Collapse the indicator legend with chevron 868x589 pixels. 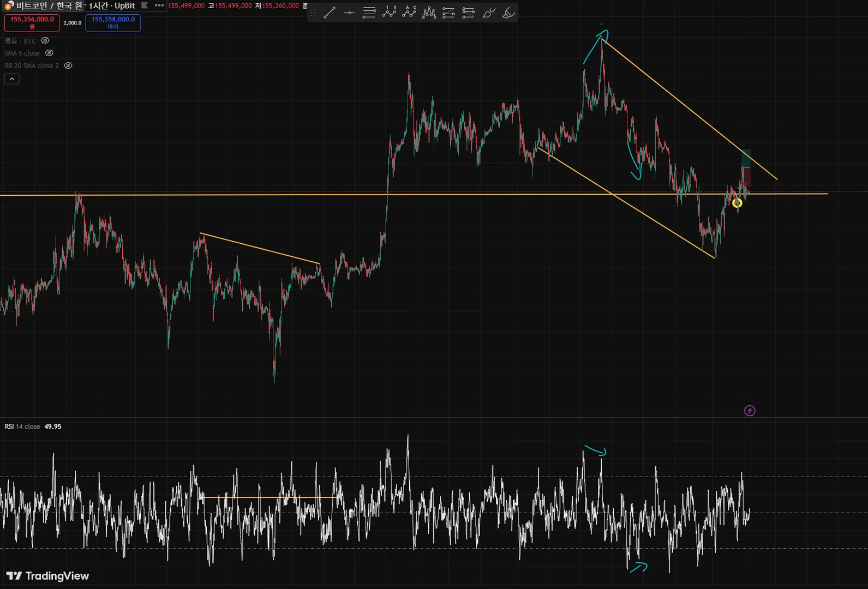tap(12, 79)
